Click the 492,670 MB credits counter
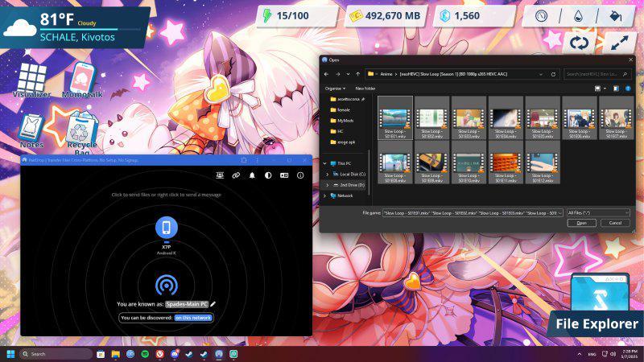 [386, 16]
